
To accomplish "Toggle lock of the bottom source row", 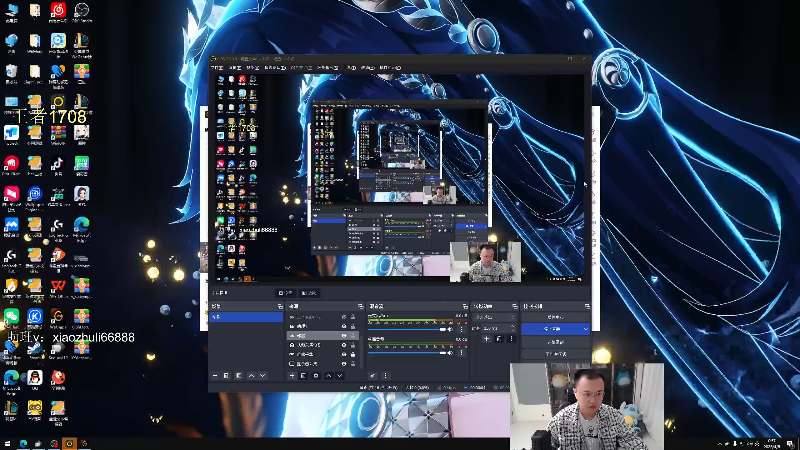I will tap(353, 364).
